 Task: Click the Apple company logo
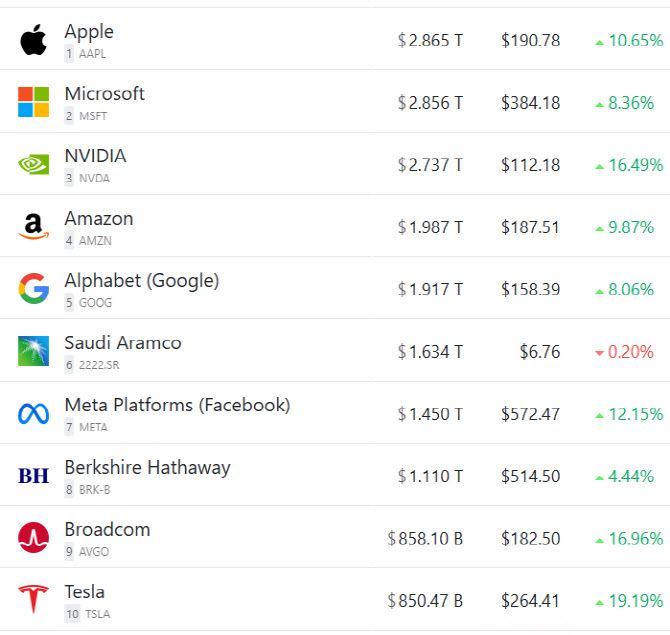click(33, 41)
